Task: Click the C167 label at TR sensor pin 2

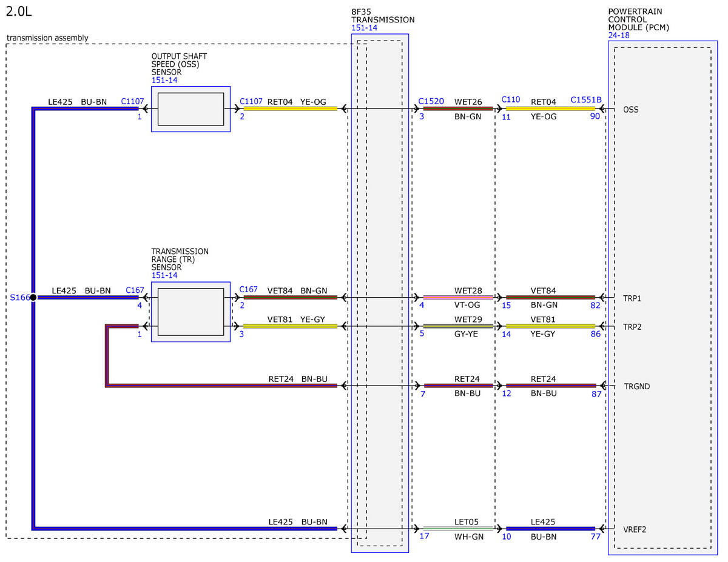Action: [x=249, y=290]
